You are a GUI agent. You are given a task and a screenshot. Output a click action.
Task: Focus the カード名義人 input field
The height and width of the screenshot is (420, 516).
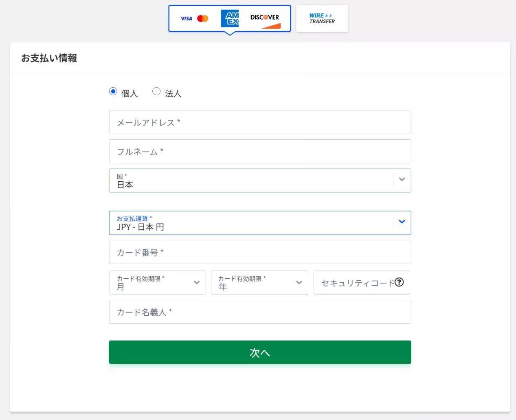click(x=260, y=312)
